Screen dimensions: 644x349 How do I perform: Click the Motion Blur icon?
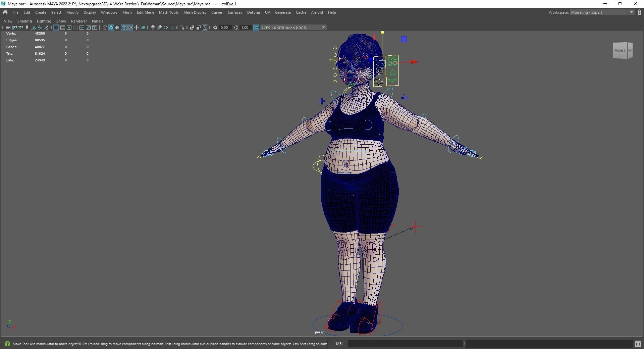pos(160,28)
